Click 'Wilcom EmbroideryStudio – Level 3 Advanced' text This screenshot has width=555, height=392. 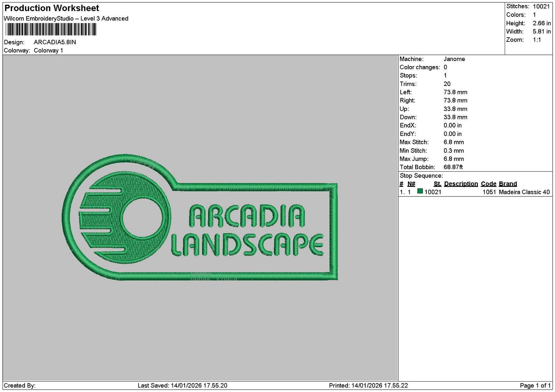click(66, 18)
